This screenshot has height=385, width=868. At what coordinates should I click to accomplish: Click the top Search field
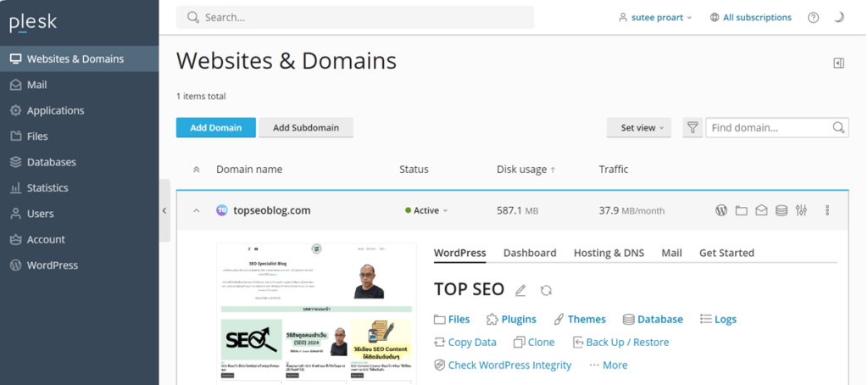[355, 18]
